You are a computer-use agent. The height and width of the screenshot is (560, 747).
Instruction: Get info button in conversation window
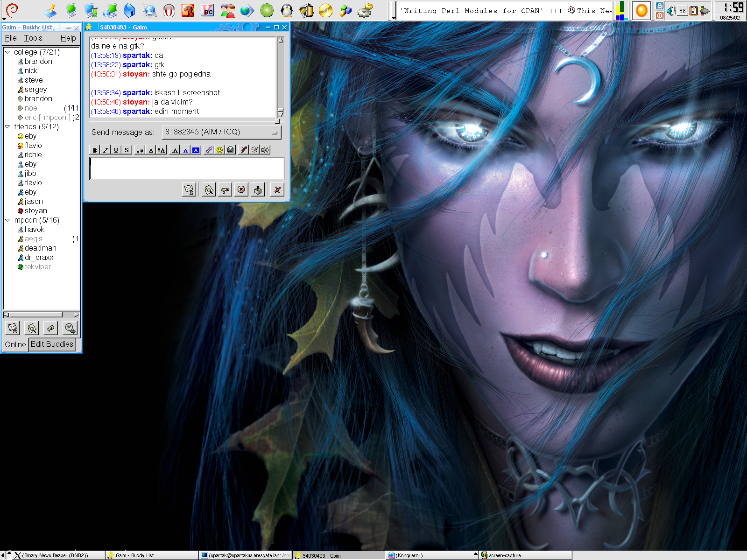[209, 189]
